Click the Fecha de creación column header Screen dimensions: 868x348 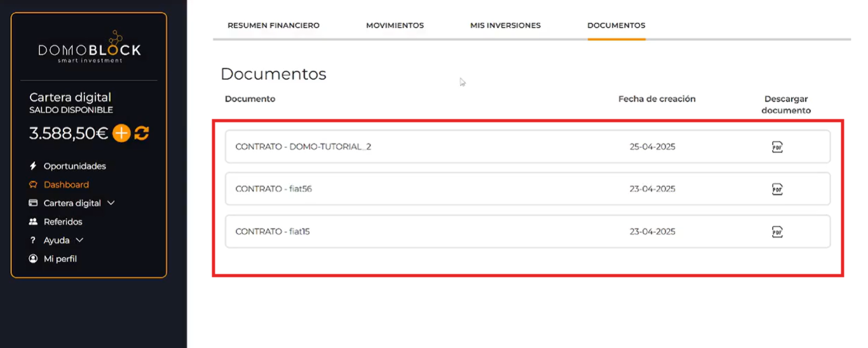tap(657, 99)
